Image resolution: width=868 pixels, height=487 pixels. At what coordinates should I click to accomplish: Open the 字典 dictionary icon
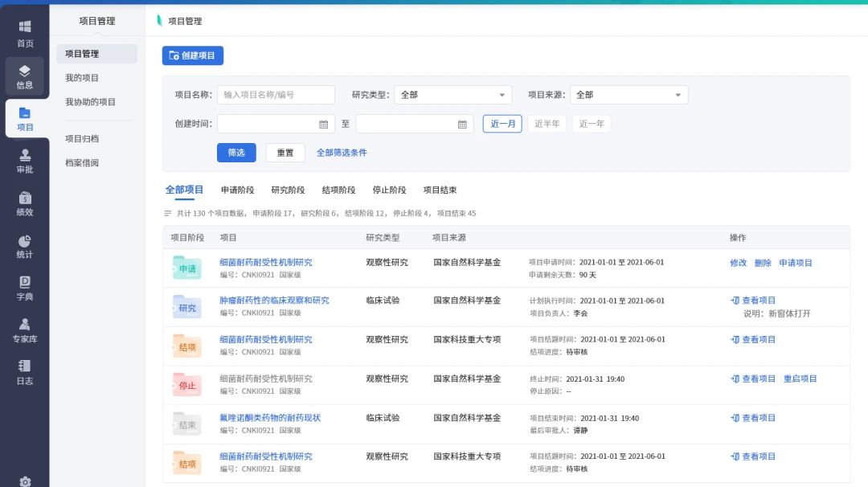coord(25,282)
